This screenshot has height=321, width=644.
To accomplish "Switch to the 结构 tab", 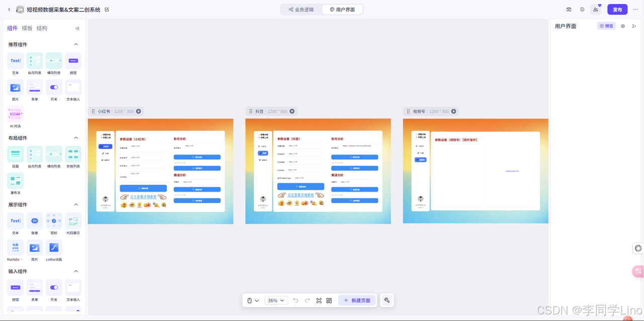I will coord(42,29).
